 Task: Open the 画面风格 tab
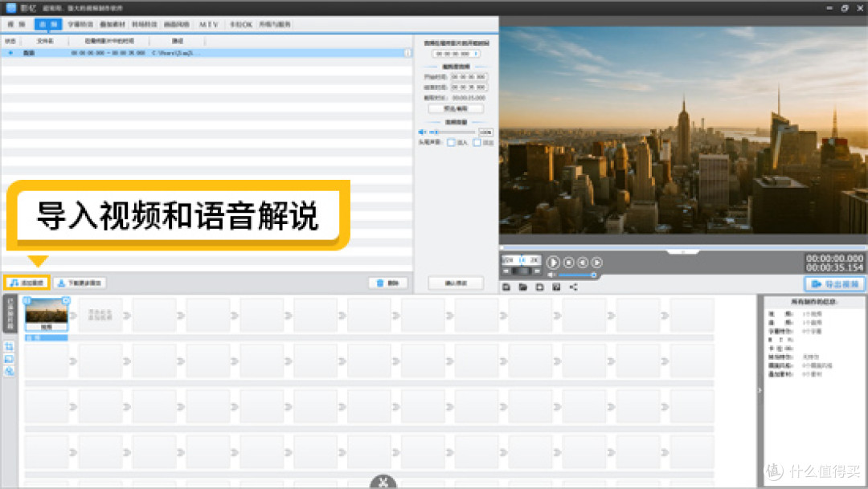(177, 24)
